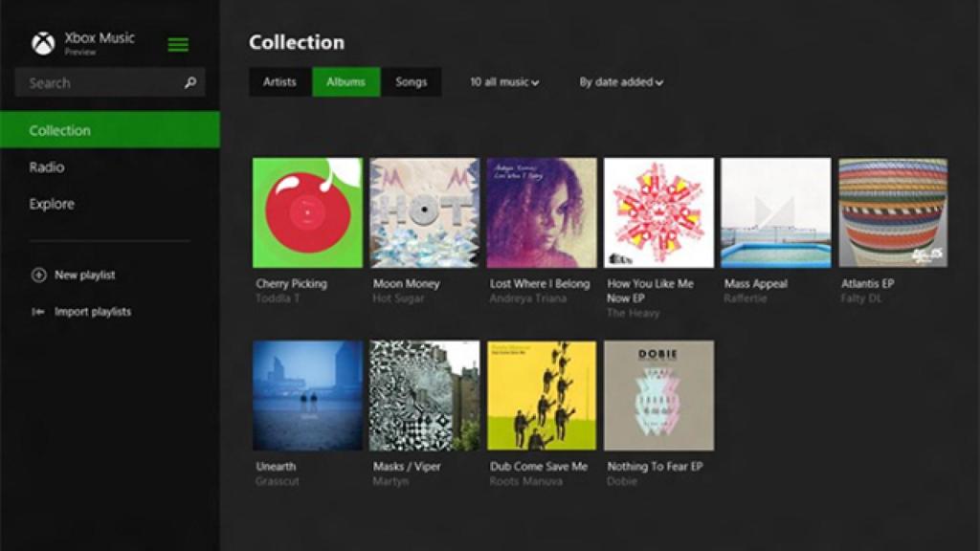Viewport: 980px width, 551px height.
Task: Open Nothing To Fear EP by Dobie
Action: click(x=658, y=395)
